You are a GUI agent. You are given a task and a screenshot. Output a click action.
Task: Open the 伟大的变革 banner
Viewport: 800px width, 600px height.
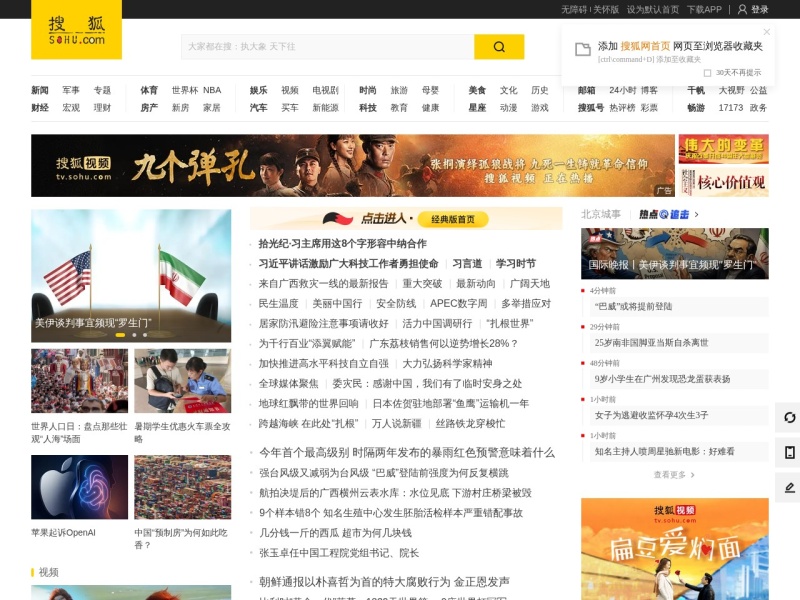tap(723, 148)
